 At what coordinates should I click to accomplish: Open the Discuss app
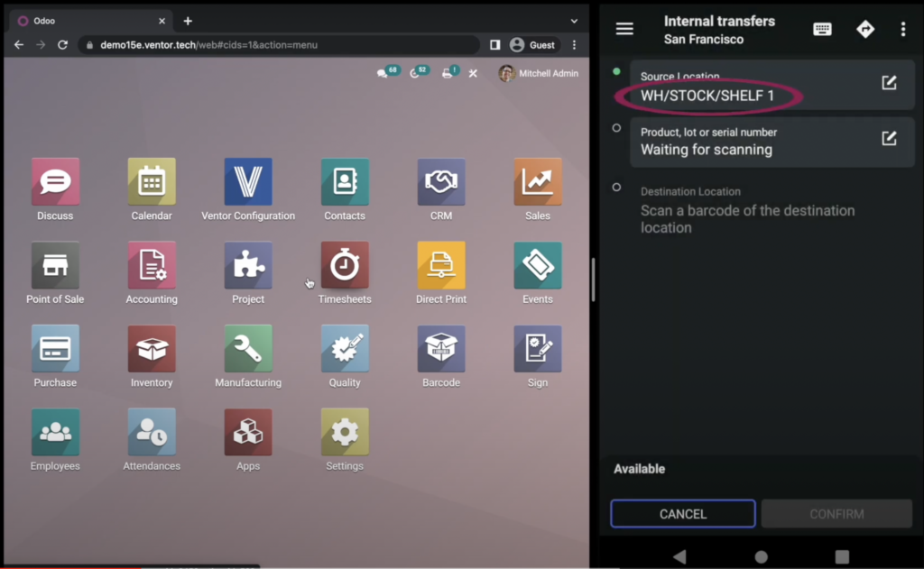click(55, 182)
